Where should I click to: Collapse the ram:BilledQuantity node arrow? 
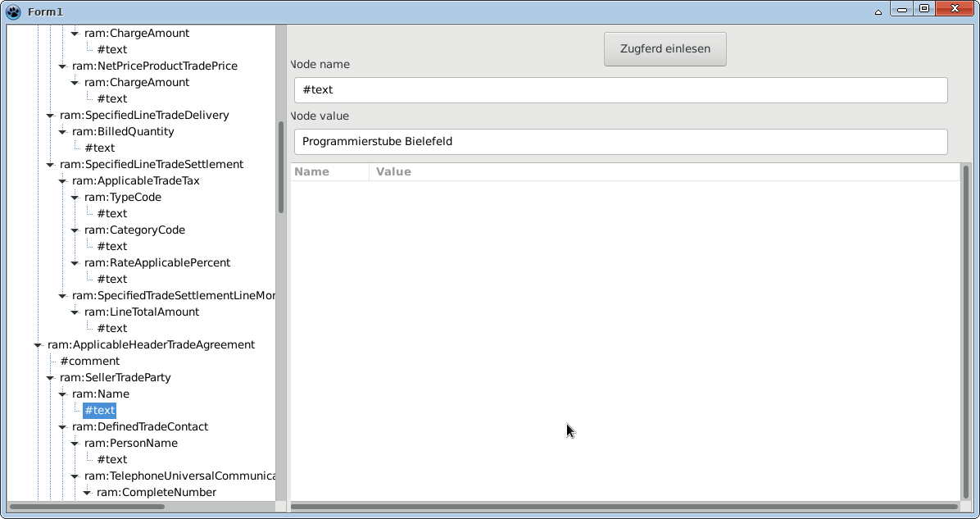[x=62, y=132]
